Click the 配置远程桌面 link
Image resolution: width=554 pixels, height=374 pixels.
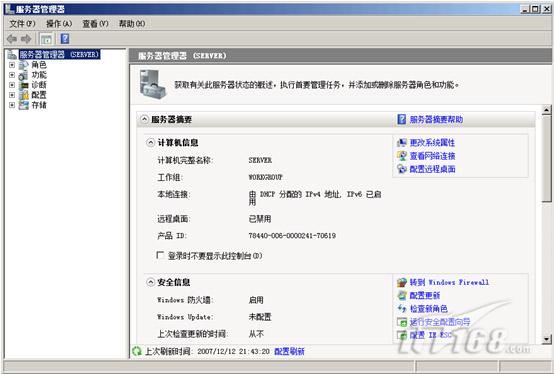pyautogui.click(x=432, y=169)
